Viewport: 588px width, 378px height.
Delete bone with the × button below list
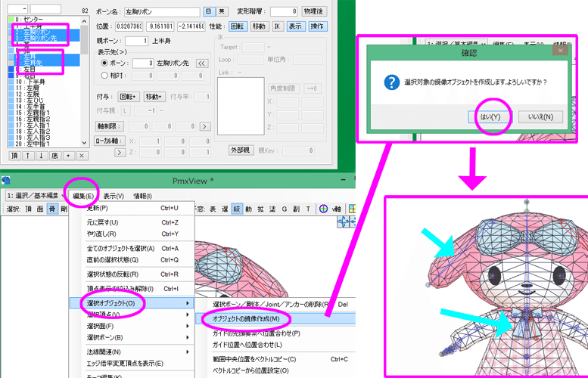pyautogui.click(x=82, y=156)
